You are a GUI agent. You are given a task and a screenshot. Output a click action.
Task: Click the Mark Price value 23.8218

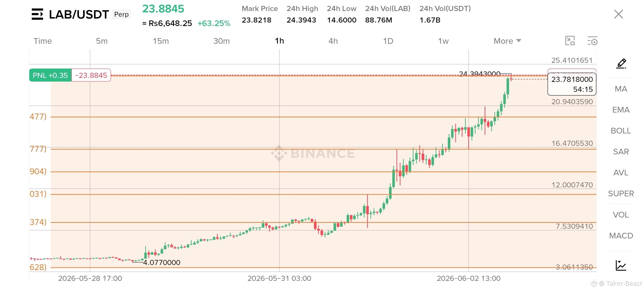[257, 20]
